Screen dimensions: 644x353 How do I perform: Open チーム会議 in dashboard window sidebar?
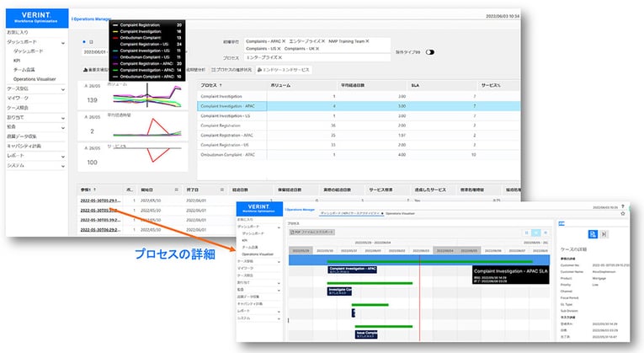click(x=24, y=69)
